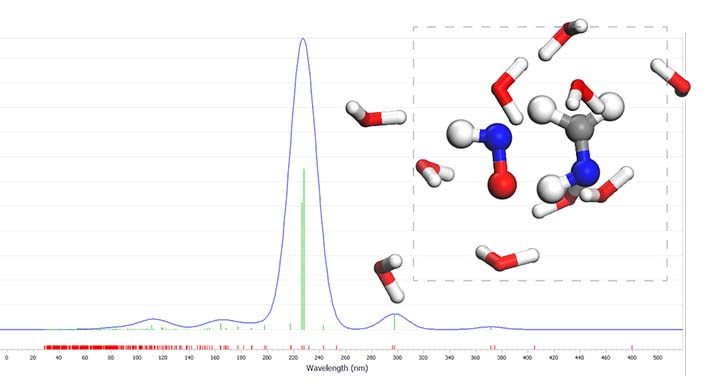Click the large red oxygen atom of HNO
The height and width of the screenshot is (391, 720).
click(x=502, y=184)
